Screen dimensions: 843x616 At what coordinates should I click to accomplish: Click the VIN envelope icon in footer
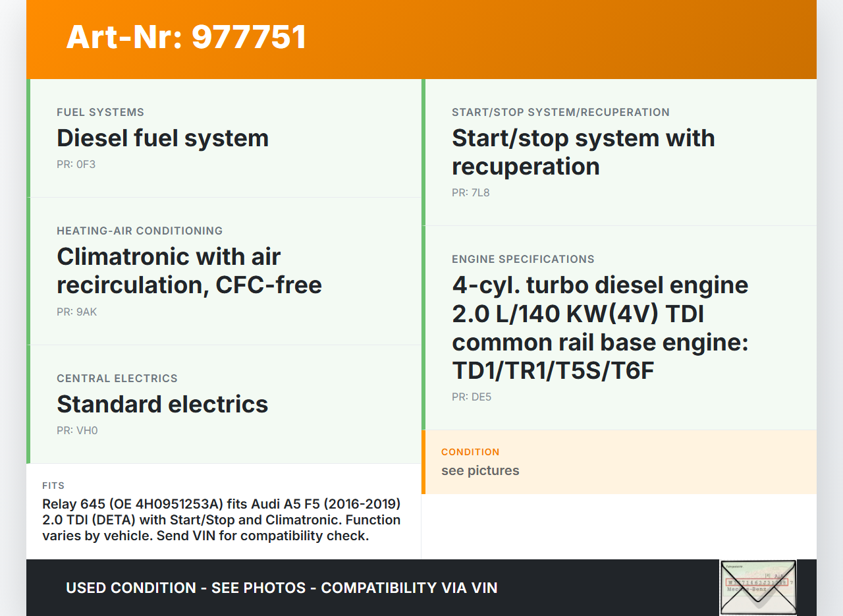(757, 587)
